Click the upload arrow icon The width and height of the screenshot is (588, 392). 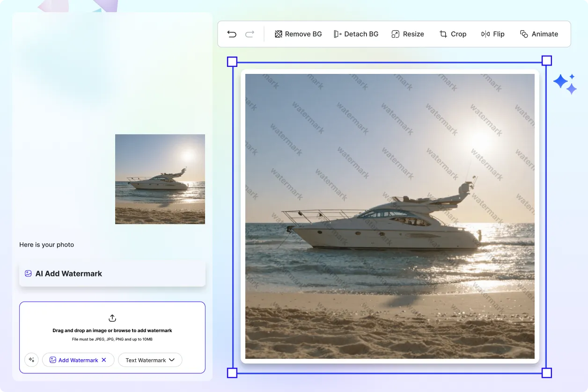coord(112,318)
